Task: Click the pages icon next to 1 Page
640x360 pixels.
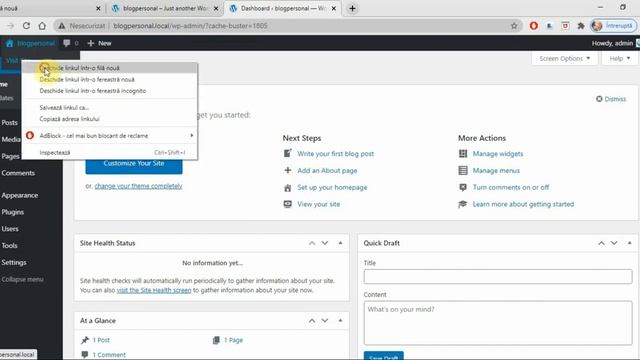Action: pos(216,340)
